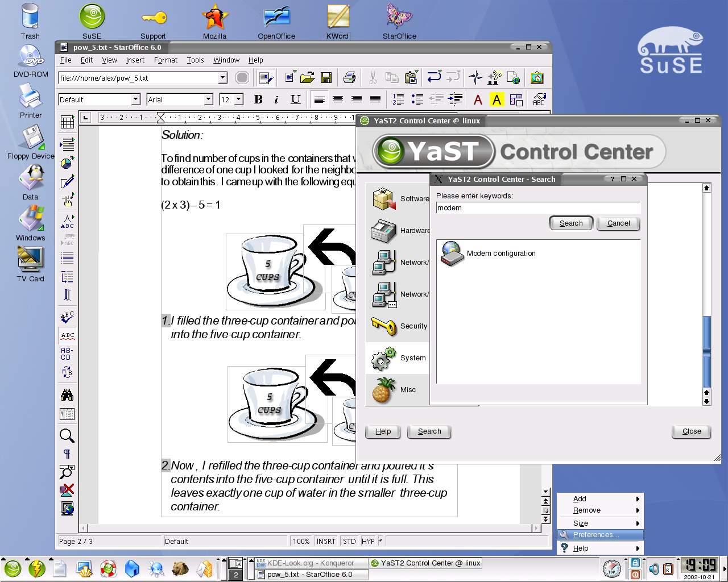Click the YaST window vertical scrollbar thumb

(x=707, y=352)
